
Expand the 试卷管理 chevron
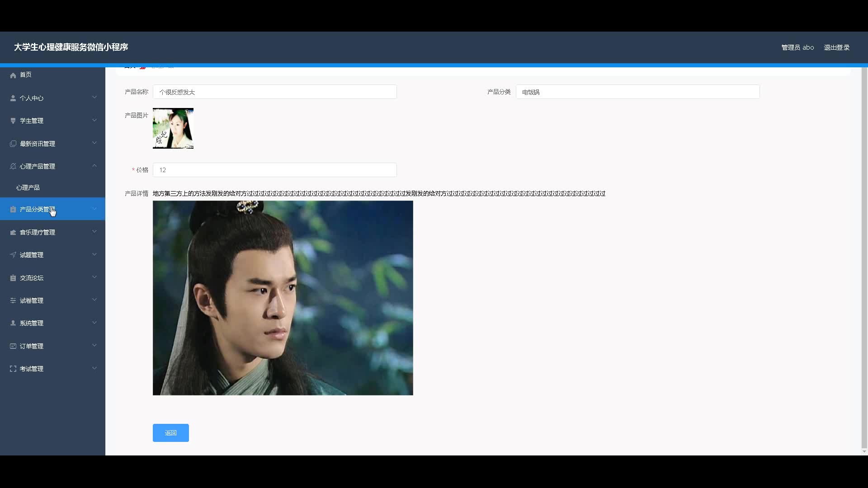(94, 300)
